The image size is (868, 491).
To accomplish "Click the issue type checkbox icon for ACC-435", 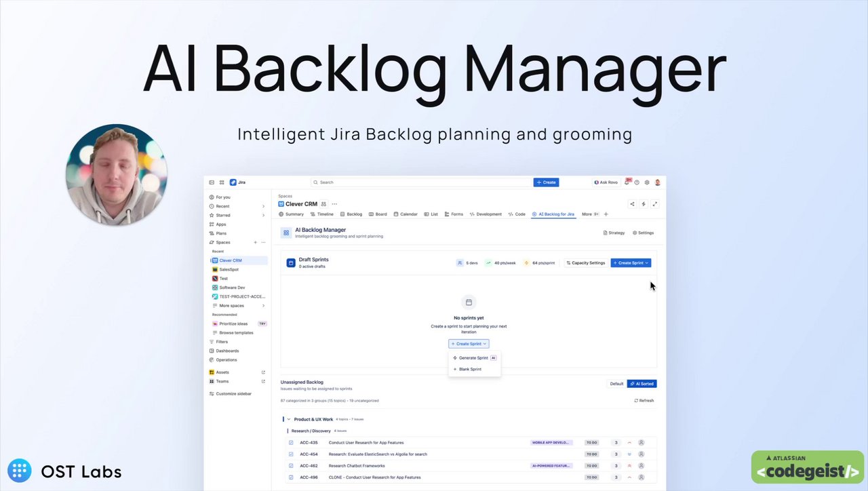I will point(291,443).
